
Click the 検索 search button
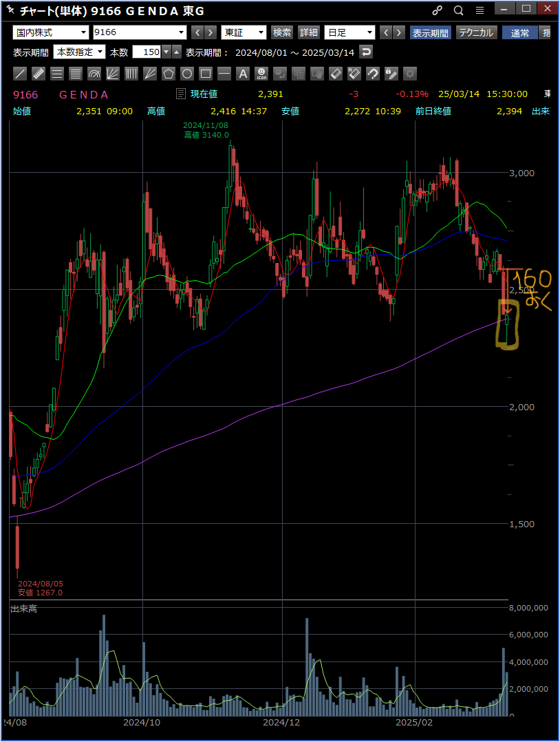tap(282, 32)
